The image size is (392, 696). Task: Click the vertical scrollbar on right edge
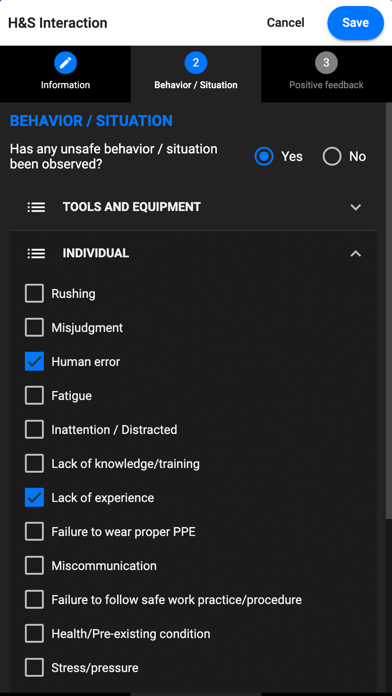[x=389, y=311]
